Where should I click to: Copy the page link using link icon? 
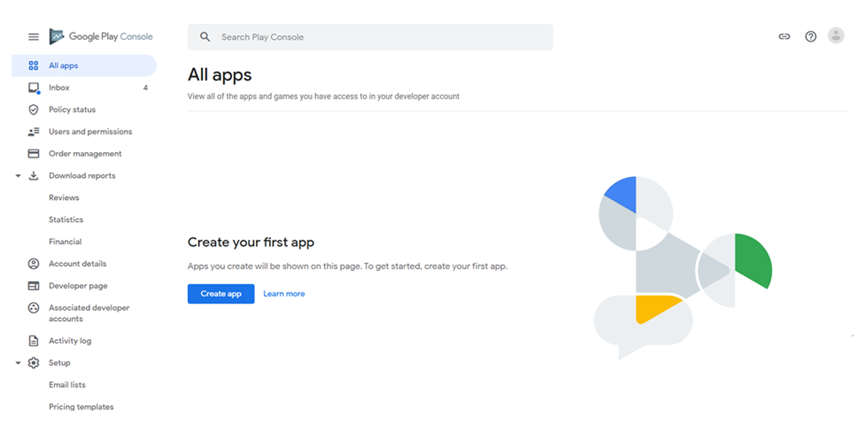tap(784, 36)
